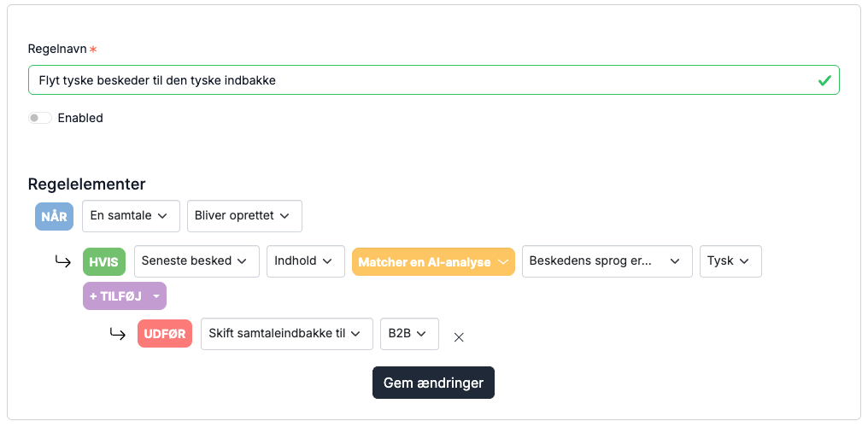Remove the UDFØR action with X icon

459,337
